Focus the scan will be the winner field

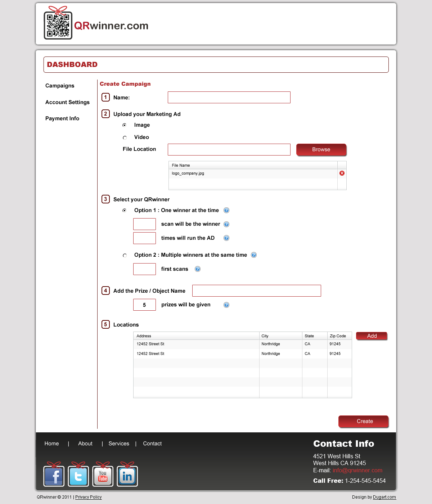pos(144,224)
